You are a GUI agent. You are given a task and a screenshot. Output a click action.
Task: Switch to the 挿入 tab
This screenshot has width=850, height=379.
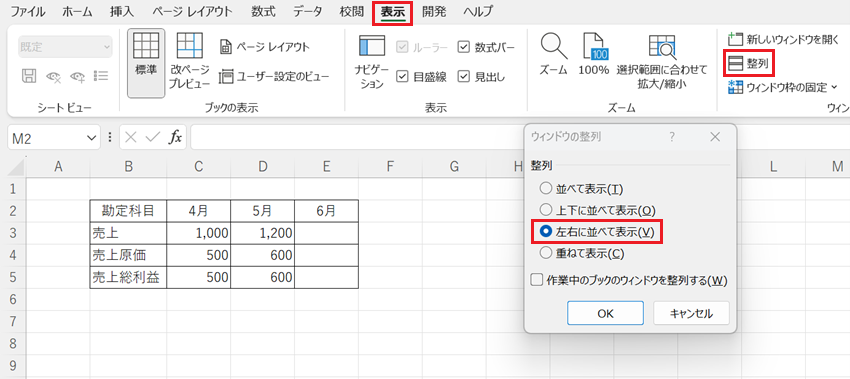(122, 12)
